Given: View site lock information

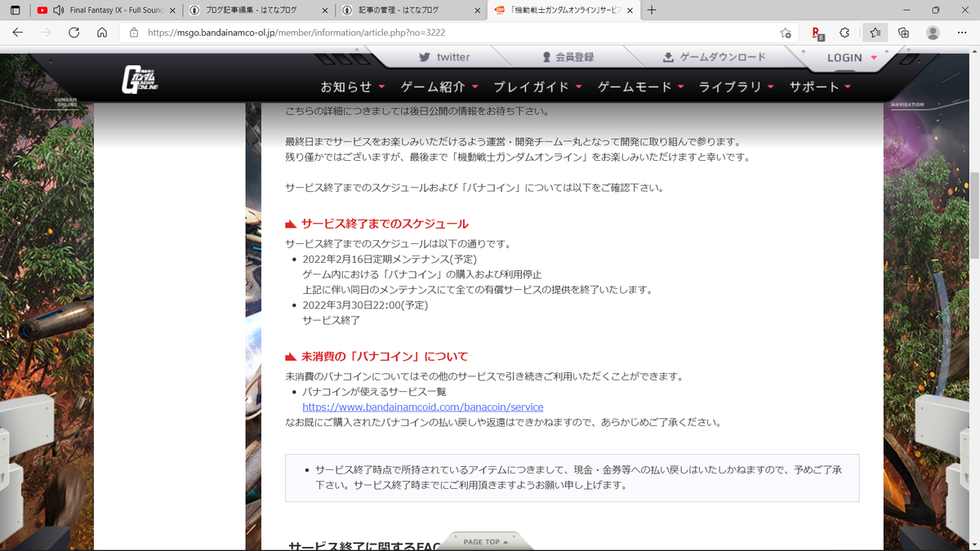Looking at the screenshot, I should 133,33.
